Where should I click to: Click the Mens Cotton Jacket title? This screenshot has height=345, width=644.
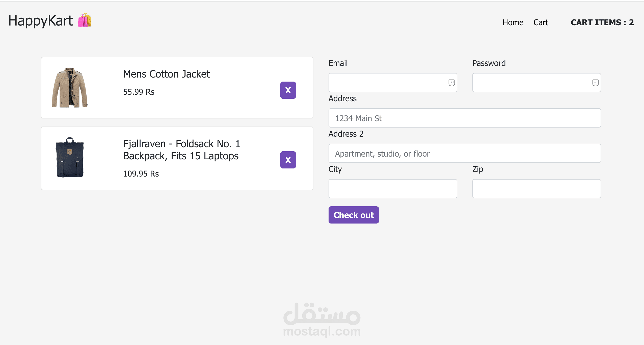[166, 74]
